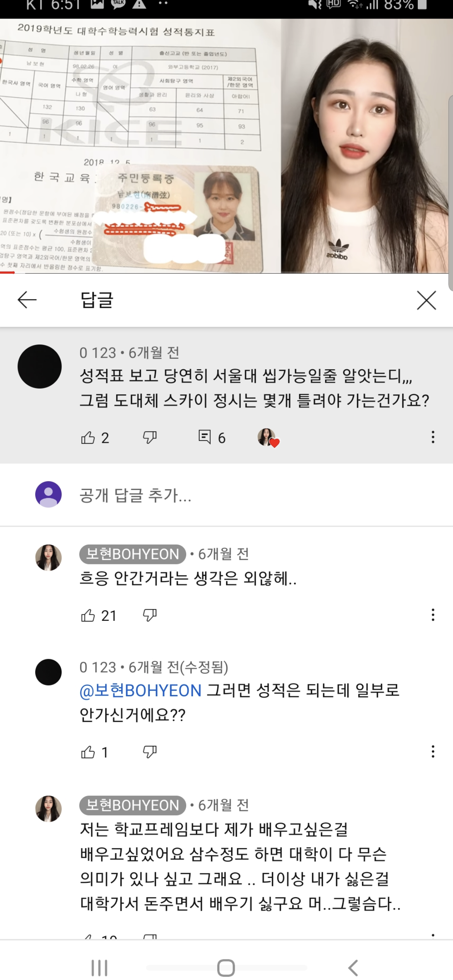Viewport: 453px width, 980px height.
Task: Open the @보현BOHYEON mention link
Action: (140, 690)
